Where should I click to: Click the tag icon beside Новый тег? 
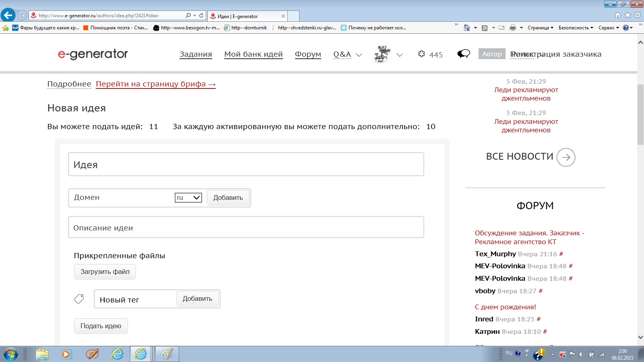coord(79,299)
